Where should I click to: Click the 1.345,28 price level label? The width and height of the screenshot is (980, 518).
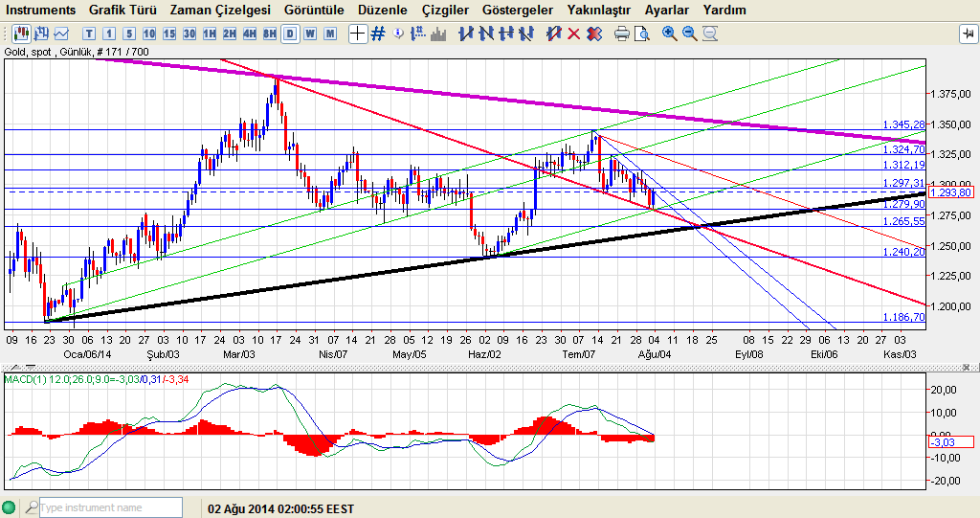coord(903,124)
